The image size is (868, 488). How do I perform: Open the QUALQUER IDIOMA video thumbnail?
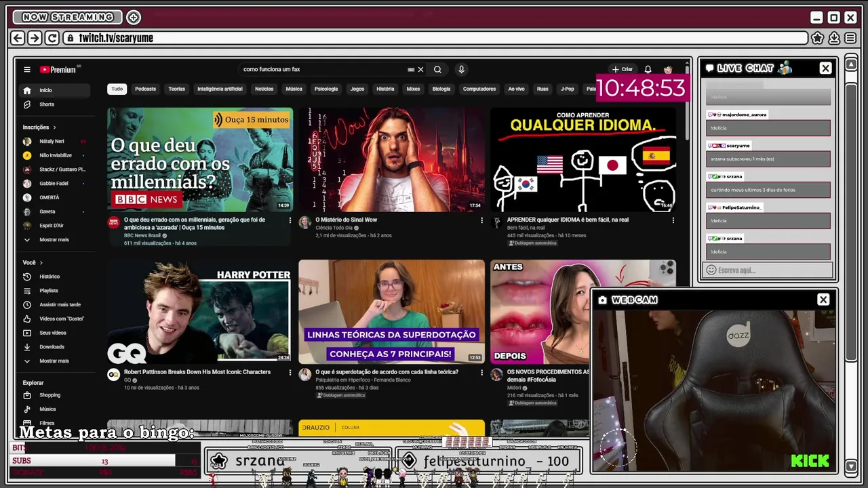(x=583, y=159)
